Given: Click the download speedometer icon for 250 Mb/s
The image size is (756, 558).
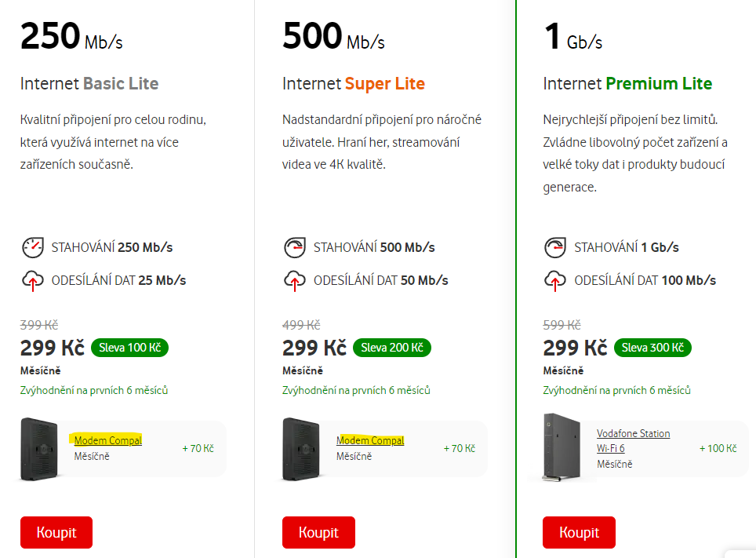Looking at the screenshot, I should (x=33, y=248).
